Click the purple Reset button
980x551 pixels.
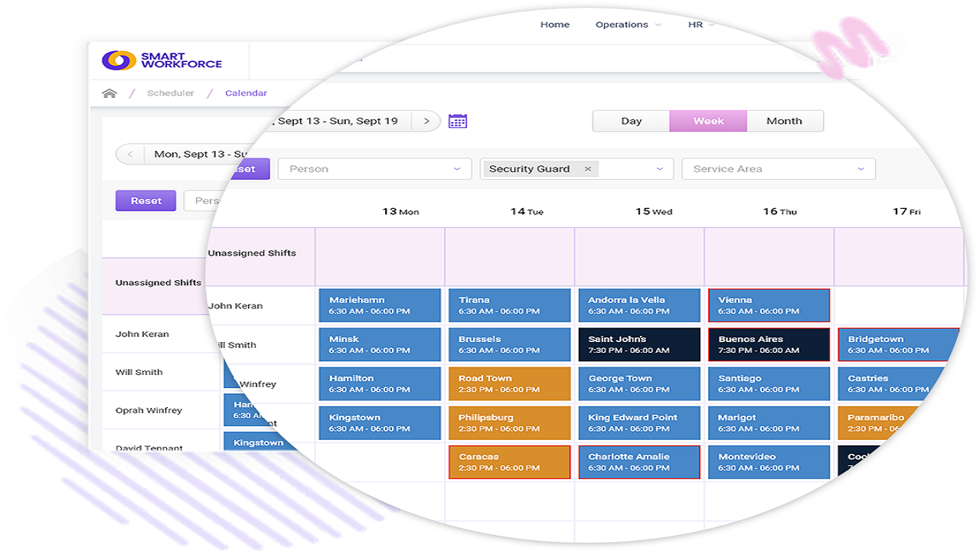click(x=145, y=201)
